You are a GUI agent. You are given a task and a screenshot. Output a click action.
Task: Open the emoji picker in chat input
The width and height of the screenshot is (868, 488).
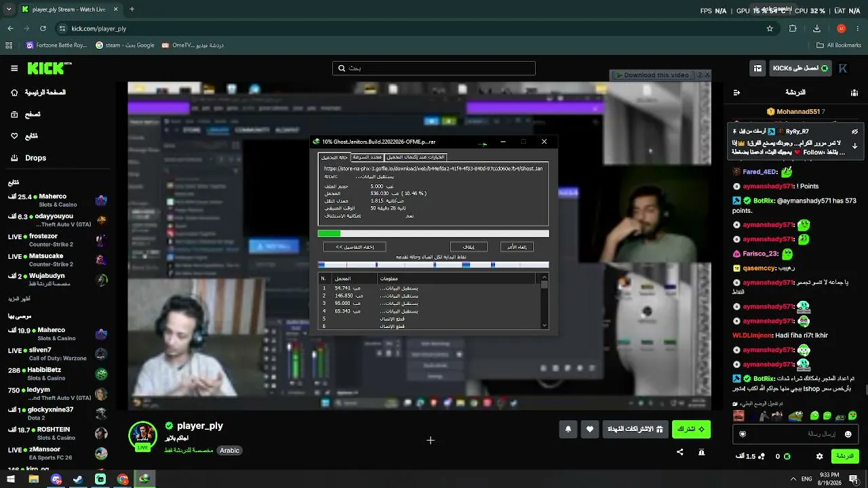point(848,434)
